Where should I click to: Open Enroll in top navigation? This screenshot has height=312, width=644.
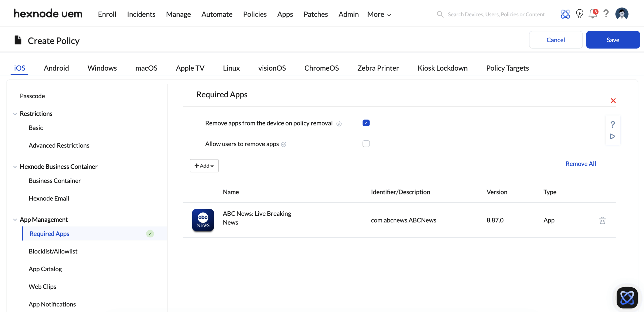[107, 14]
